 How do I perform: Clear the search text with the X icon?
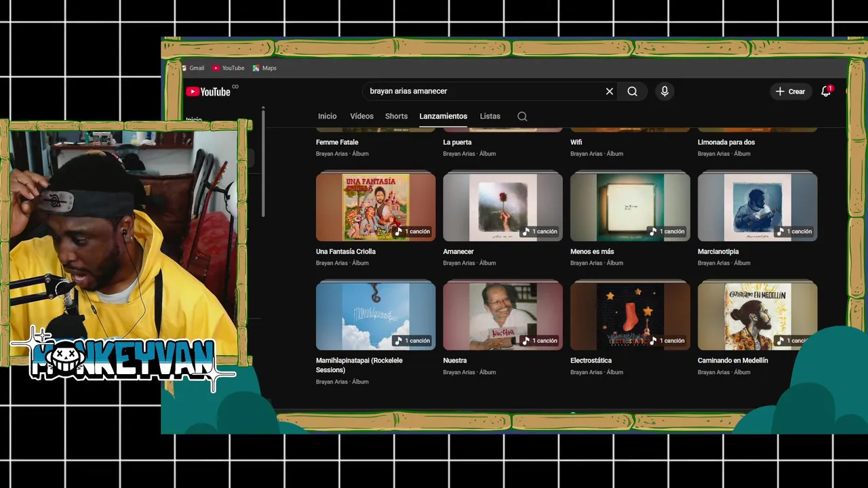coord(609,91)
